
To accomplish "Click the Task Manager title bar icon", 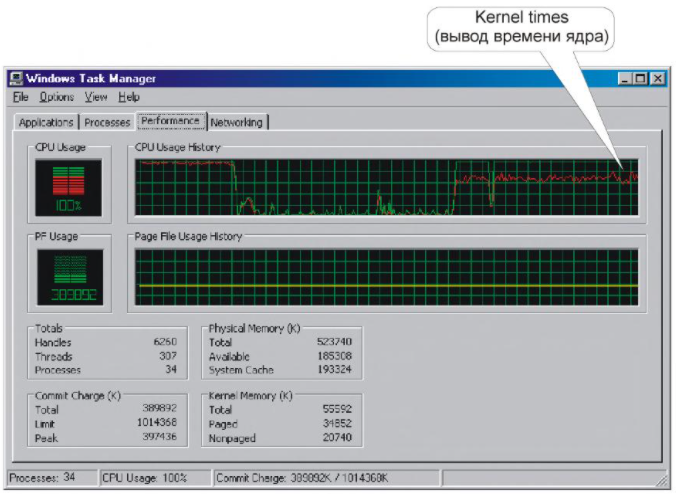I will (16, 78).
